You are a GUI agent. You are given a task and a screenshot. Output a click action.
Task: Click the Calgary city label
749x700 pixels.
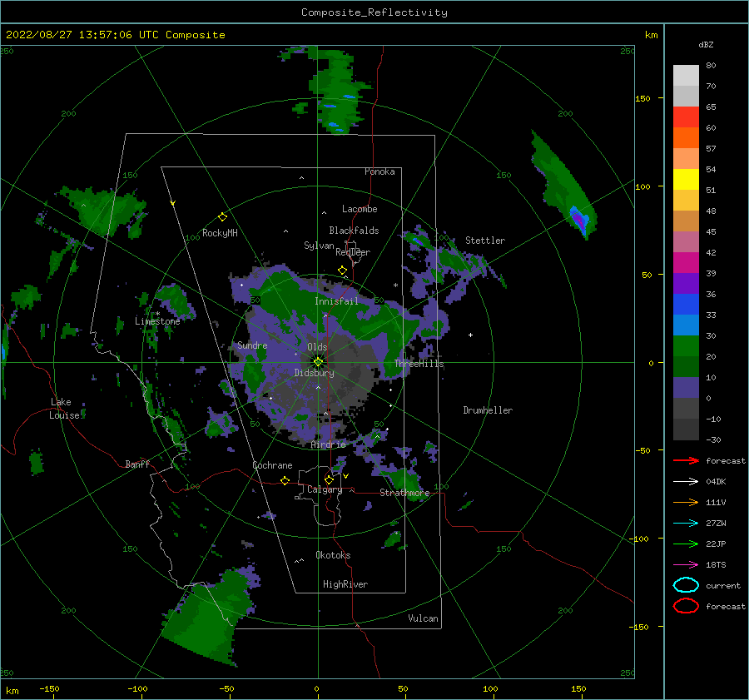pos(325,489)
